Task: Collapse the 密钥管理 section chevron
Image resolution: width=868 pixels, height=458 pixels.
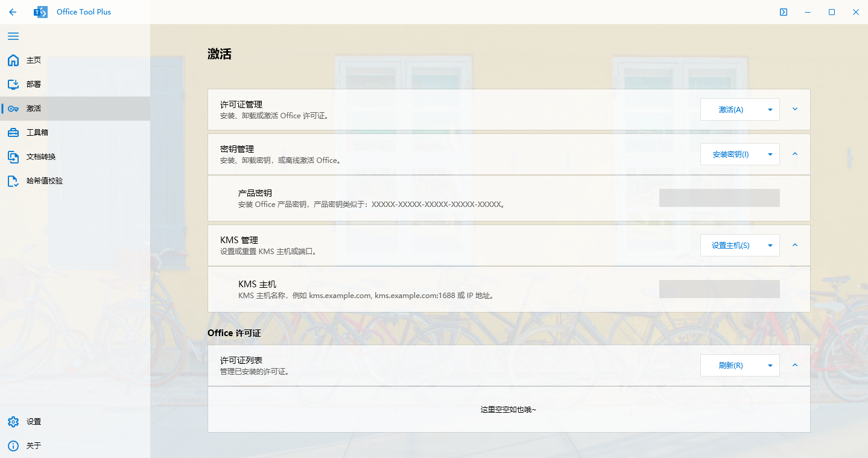Action: [795, 154]
